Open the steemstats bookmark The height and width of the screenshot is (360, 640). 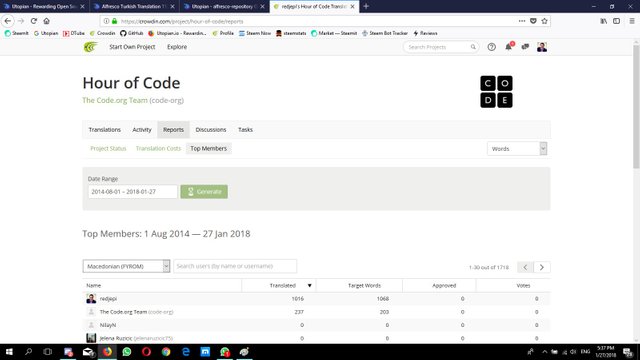point(291,33)
